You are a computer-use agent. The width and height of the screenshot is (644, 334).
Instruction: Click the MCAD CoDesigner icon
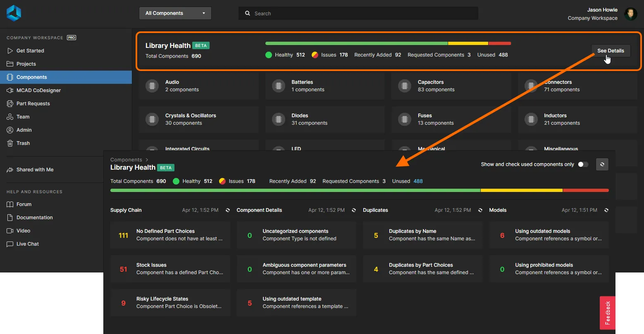click(10, 90)
